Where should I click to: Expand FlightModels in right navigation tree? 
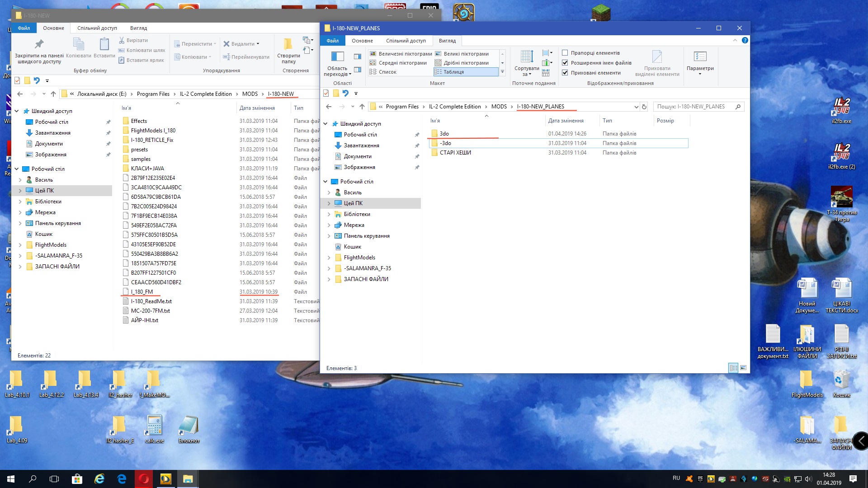pos(329,258)
